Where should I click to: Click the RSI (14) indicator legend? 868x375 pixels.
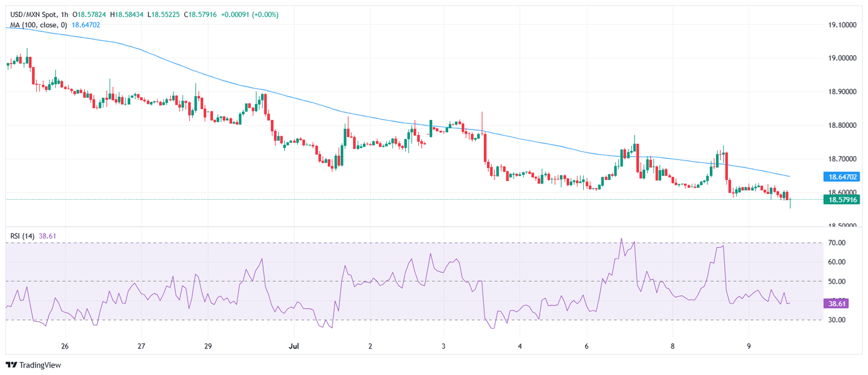tap(20, 235)
